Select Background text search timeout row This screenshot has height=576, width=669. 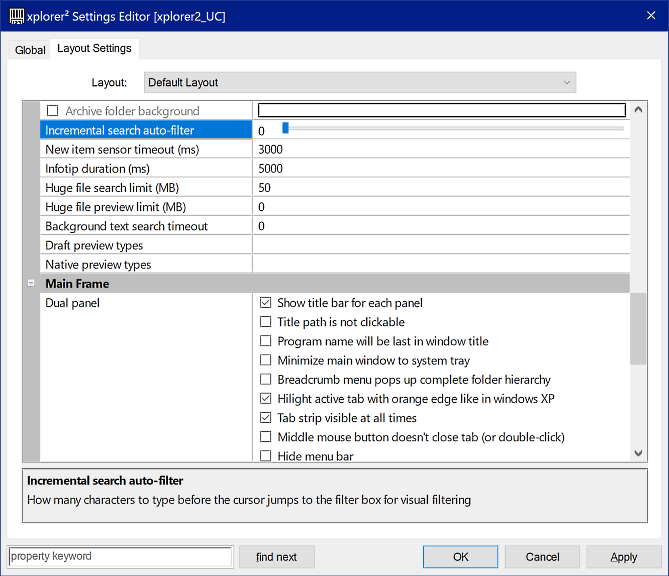coord(146,226)
